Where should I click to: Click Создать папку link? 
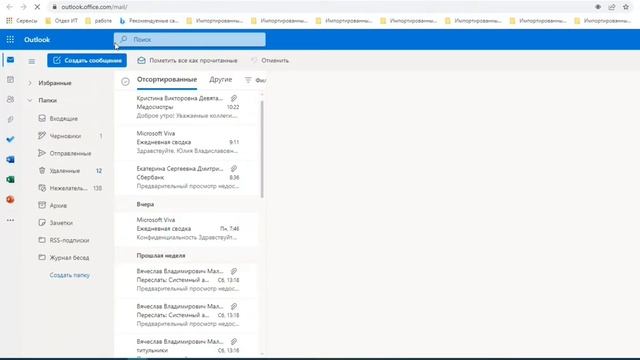pos(69,275)
